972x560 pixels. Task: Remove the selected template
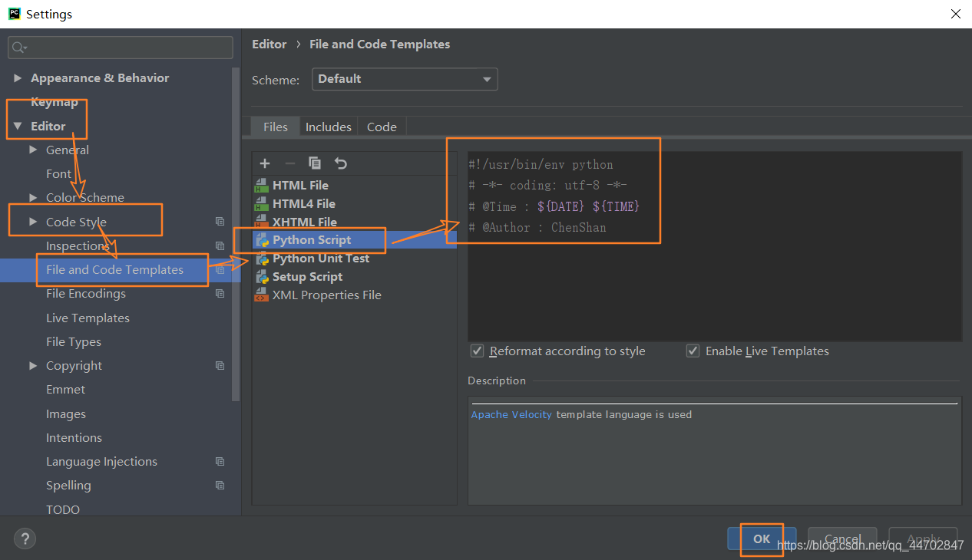(x=289, y=163)
